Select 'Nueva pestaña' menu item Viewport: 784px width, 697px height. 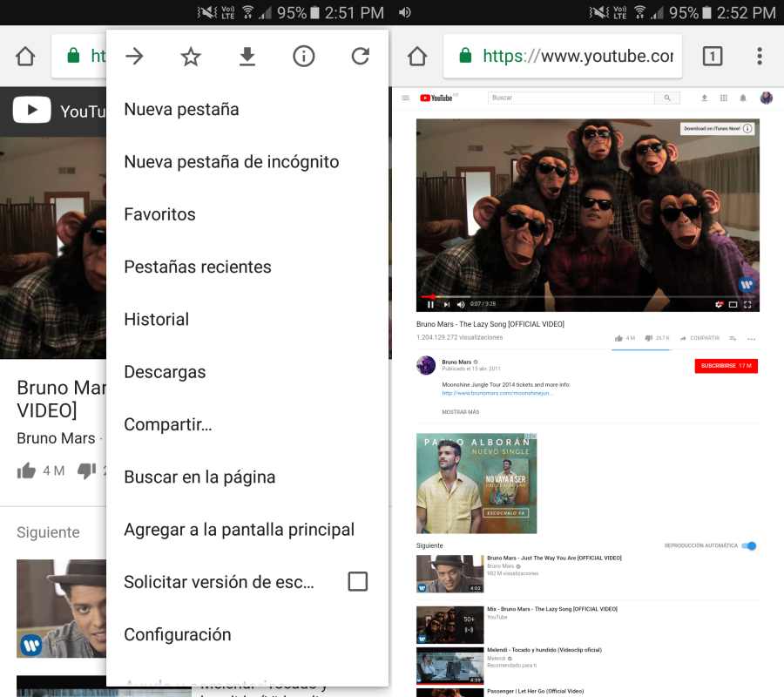pyautogui.click(x=247, y=110)
